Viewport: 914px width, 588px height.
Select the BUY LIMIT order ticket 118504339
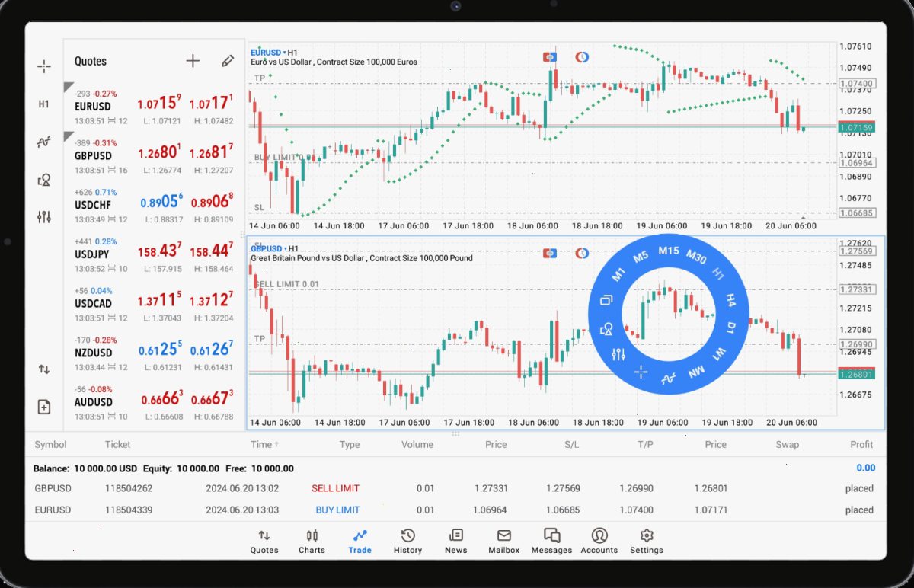coord(454,510)
